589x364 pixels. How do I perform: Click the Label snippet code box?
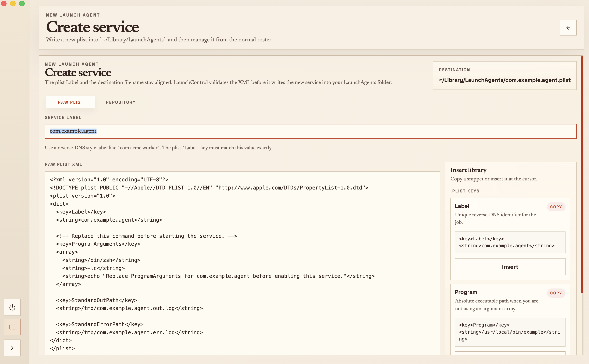click(x=510, y=242)
